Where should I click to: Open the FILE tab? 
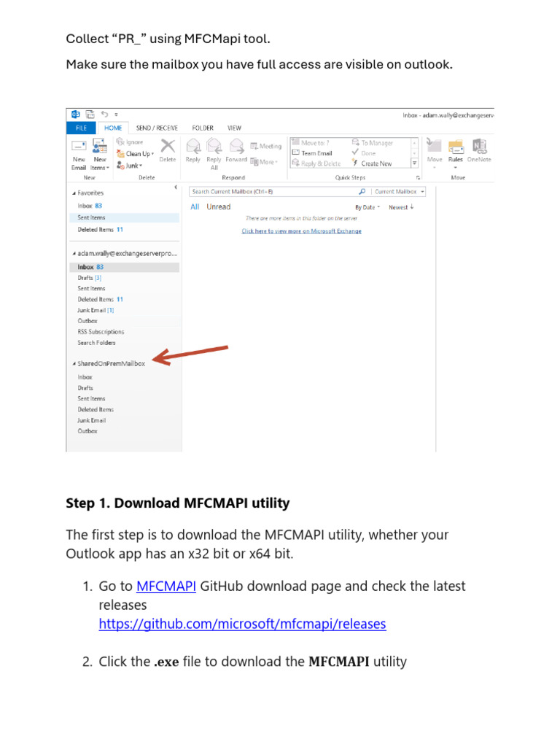click(82, 128)
